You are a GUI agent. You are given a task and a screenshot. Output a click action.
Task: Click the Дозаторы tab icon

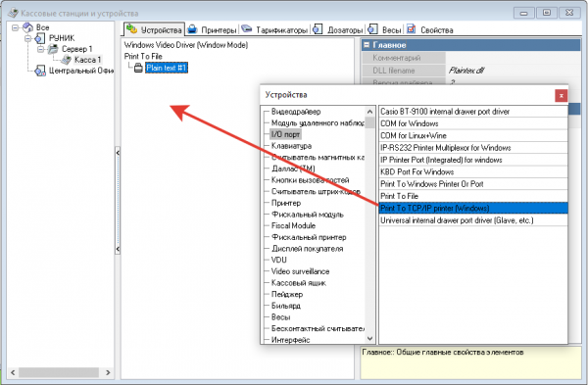[x=318, y=28]
